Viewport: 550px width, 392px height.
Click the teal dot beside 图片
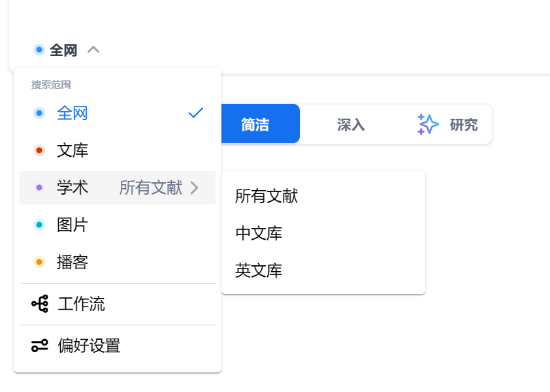(39, 225)
